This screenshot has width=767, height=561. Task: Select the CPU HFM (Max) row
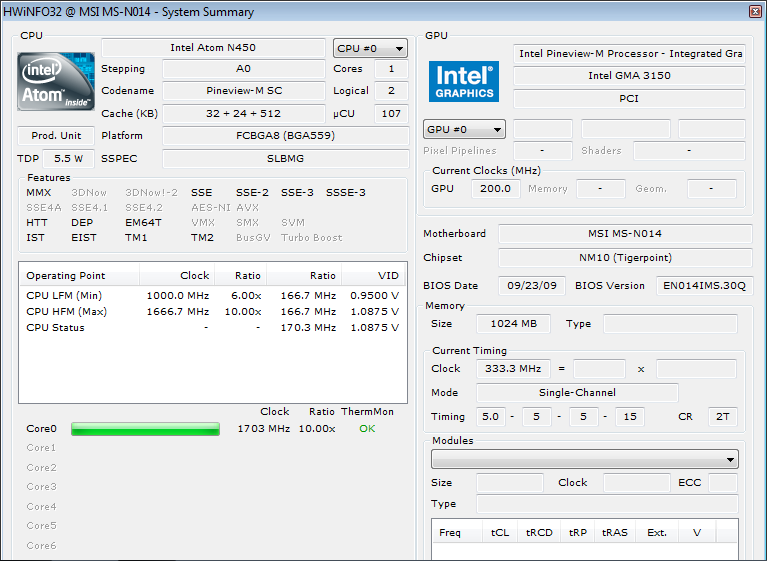tap(213, 312)
